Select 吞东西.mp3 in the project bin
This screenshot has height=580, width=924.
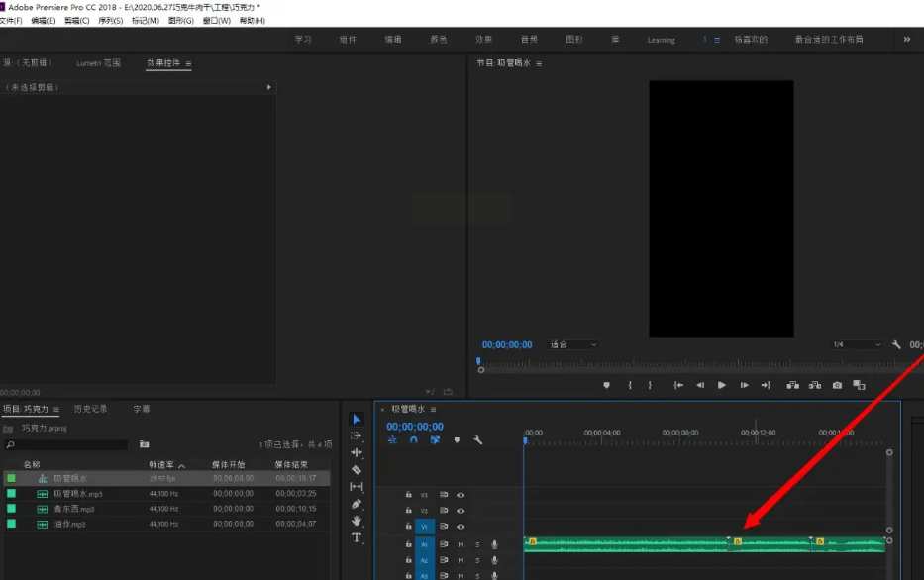[74, 508]
